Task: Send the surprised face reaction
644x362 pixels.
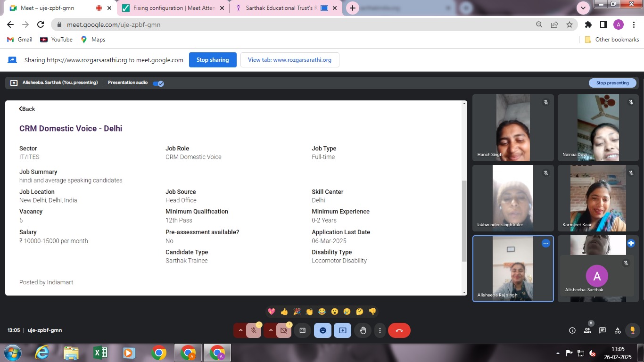Action: (335, 312)
